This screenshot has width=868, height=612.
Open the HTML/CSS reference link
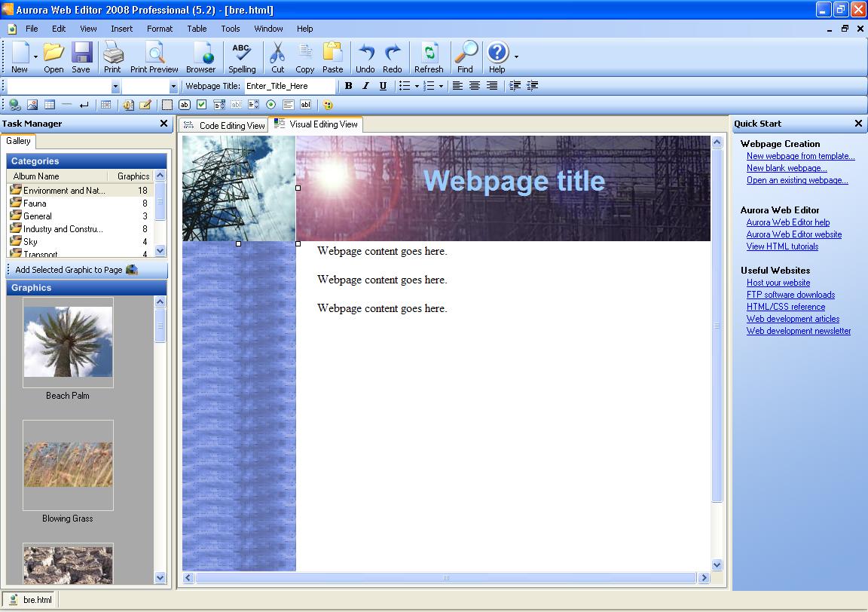pyautogui.click(x=786, y=307)
